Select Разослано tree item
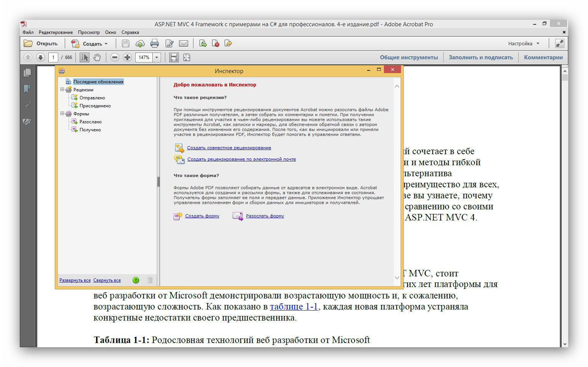The width and height of the screenshot is (588, 367). [91, 122]
